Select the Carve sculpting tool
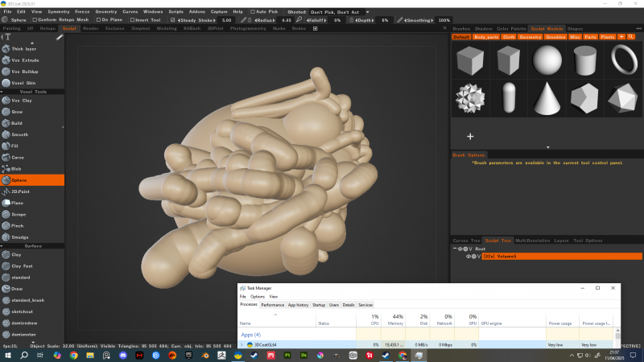This screenshot has width=644, height=362. pos(17,158)
